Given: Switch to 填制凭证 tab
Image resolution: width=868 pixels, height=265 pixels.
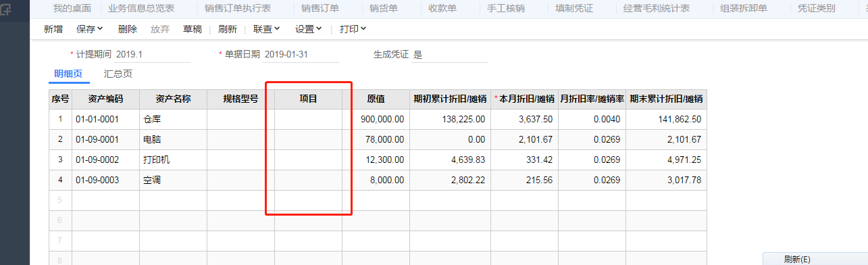Looking at the screenshot, I should (573, 9).
